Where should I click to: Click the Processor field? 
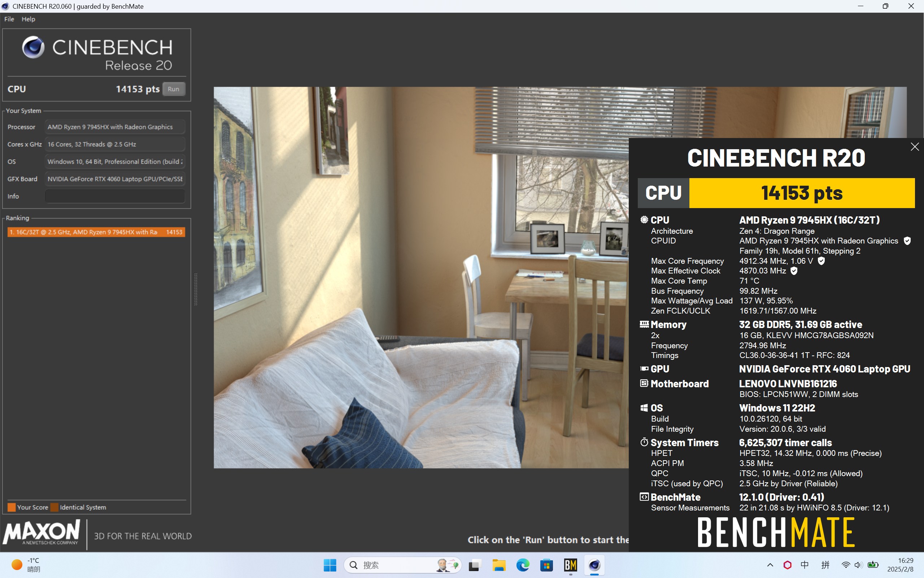pos(115,127)
